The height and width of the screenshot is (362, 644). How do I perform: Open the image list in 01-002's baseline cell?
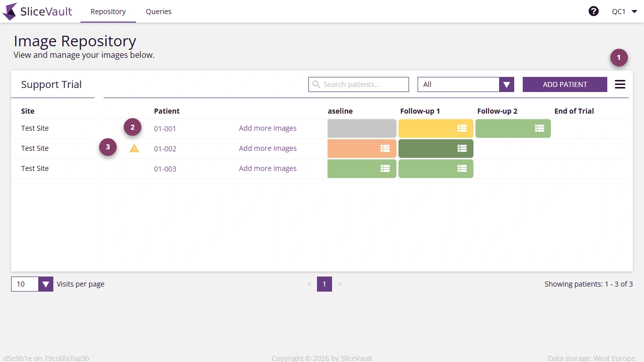point(385,148)
